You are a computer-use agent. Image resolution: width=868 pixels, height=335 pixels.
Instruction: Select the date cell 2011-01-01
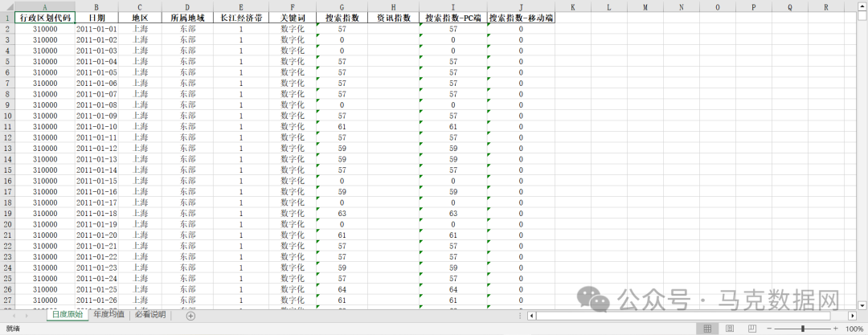coord(97,29)
